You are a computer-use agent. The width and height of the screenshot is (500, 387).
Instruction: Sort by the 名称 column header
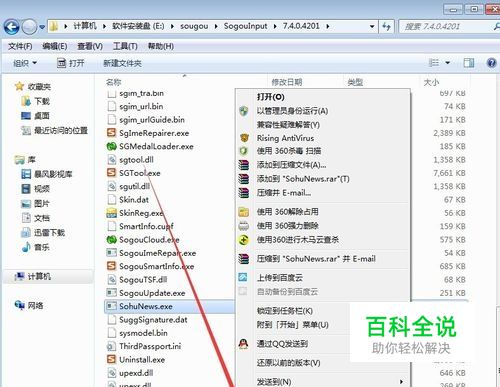point(114,82)
